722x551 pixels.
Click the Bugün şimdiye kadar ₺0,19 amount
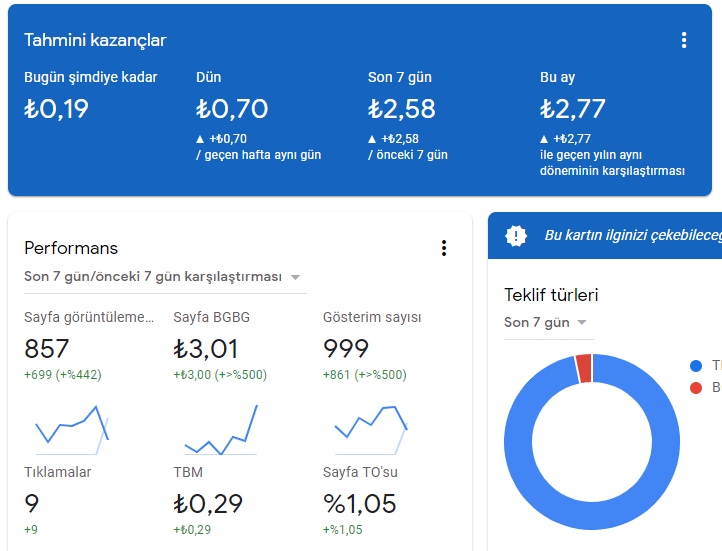tap(57, 109)
